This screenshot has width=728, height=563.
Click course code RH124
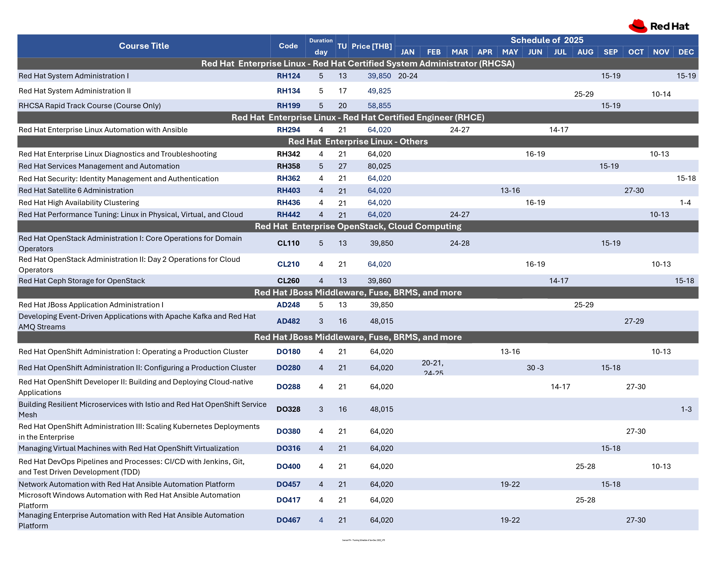[288, 76]
